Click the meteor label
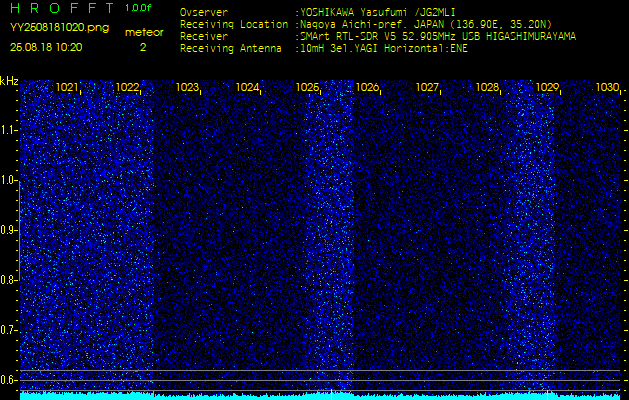The height and width of the screenshot is (400, 629). pyautogui.click(x=144, y=33)
